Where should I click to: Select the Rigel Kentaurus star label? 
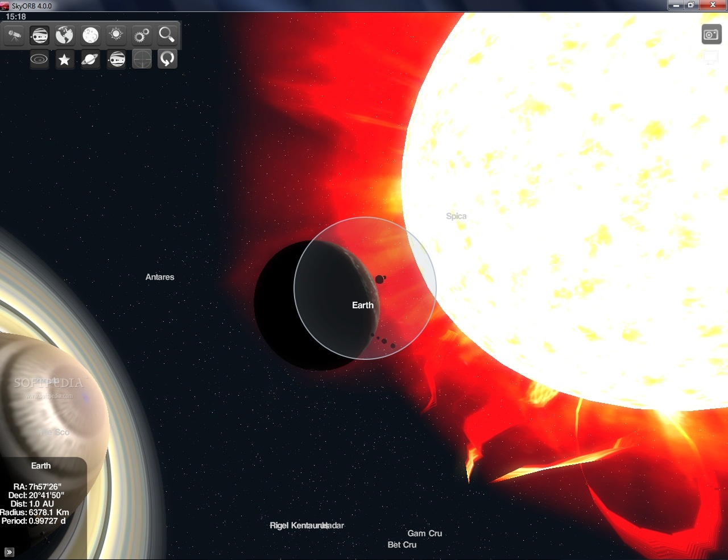coord(299,525)
